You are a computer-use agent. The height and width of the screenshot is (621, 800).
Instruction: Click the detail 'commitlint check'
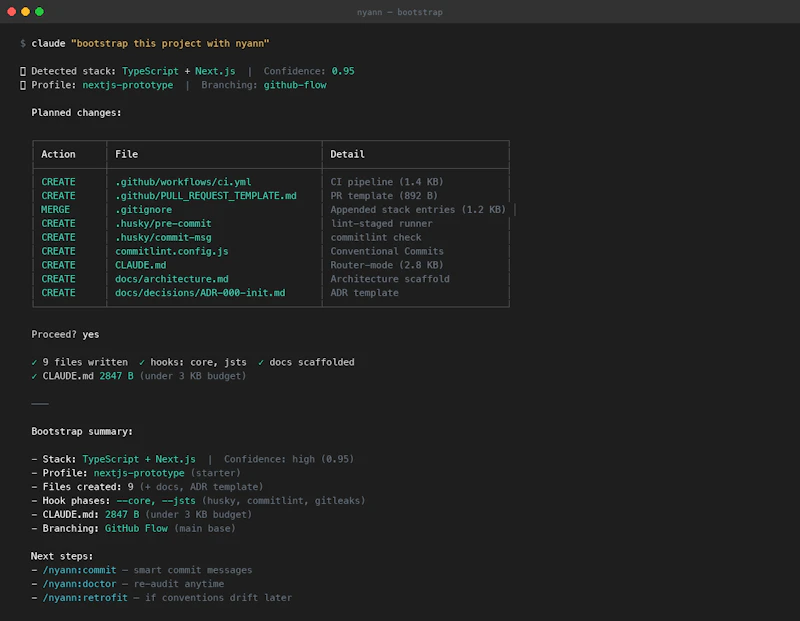[376, 237]
